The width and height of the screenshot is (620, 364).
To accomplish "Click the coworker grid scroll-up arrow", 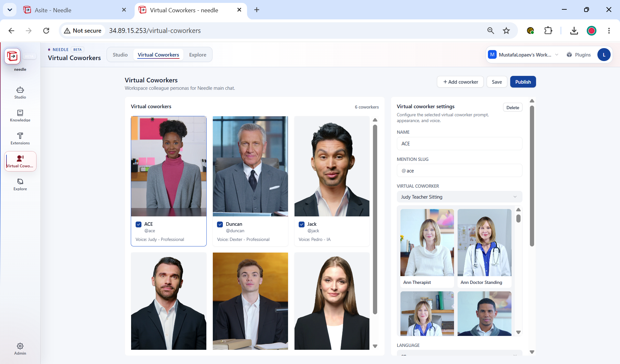I will coord(375,120).
